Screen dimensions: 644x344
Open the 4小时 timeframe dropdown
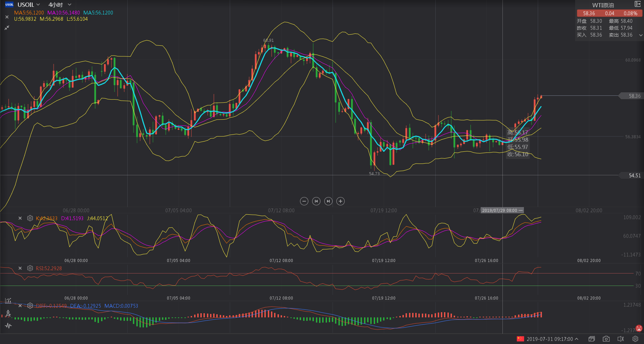(x=70, y=4)
